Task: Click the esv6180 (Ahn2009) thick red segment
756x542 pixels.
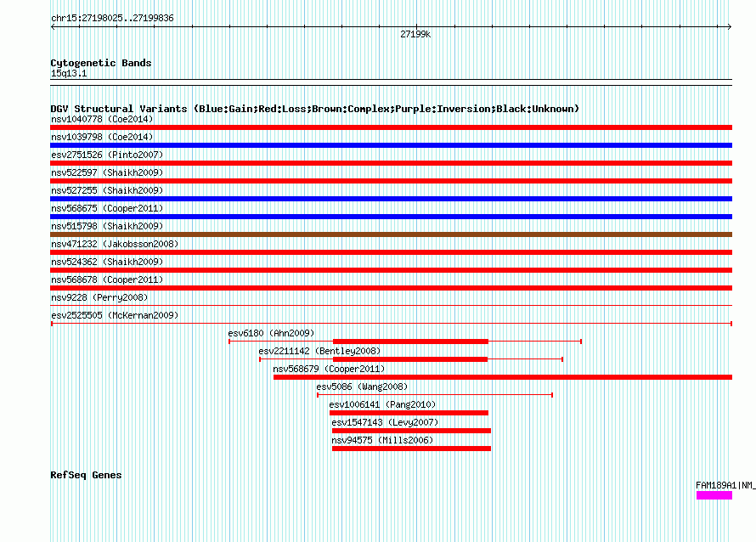Action: pos(411,342)
